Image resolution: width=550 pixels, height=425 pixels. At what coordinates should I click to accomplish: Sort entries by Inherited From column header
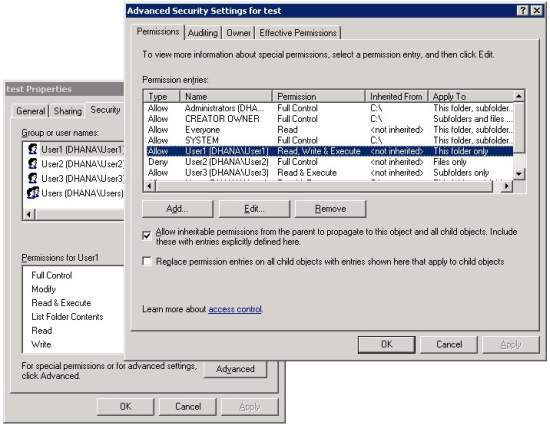click(x=396, y=96)
